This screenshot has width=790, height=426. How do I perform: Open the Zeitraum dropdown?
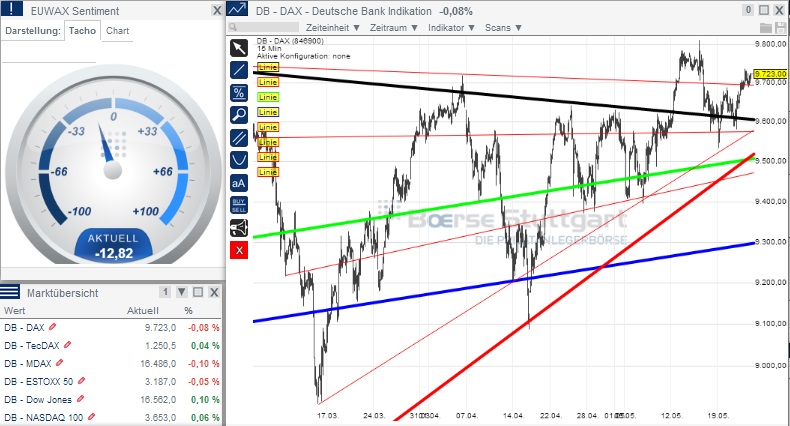tap(393, 28)
